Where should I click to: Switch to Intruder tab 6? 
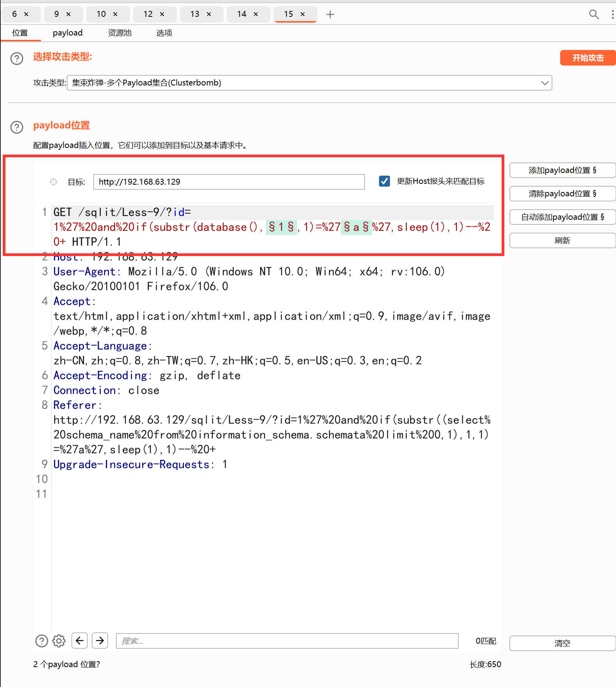tap(14, 14)
